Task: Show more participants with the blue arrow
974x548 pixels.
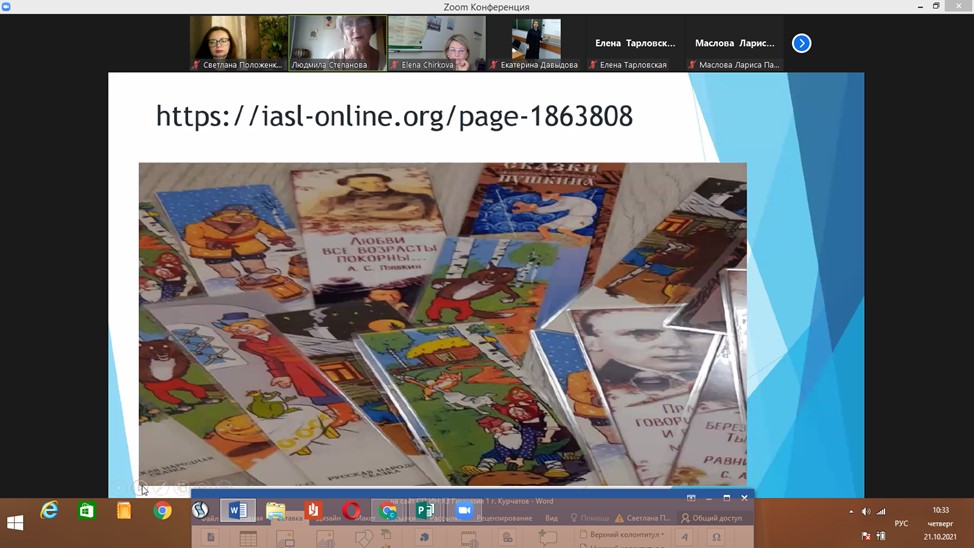Action: 801,43
